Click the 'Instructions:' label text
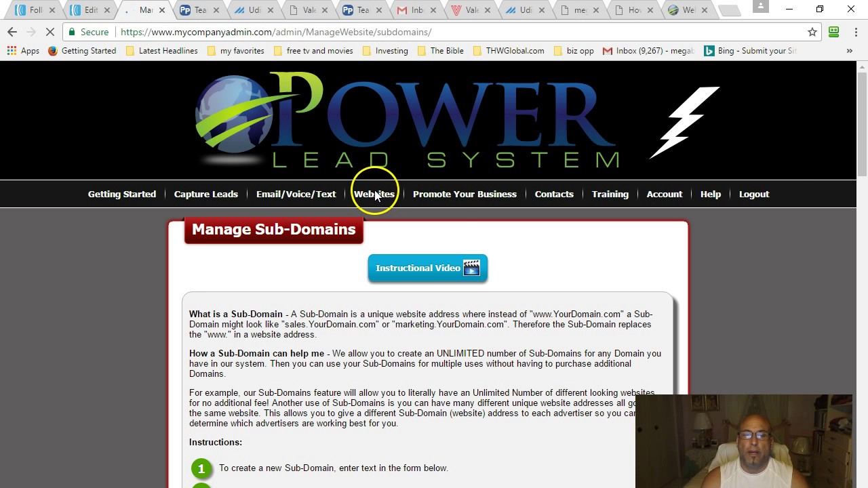The width and height of the screenshot is (868, 488). pyautogui.click(x=216, y=442)
